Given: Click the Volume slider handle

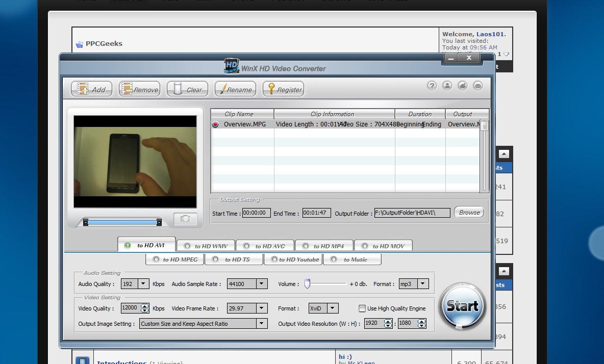Looking at the screenshot, I should [x=308, y=283].
